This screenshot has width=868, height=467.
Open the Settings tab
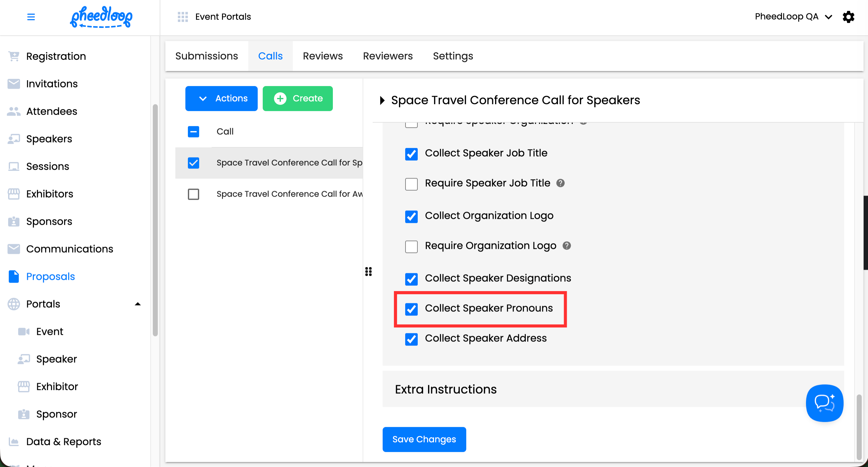click(x=452, y=56)
